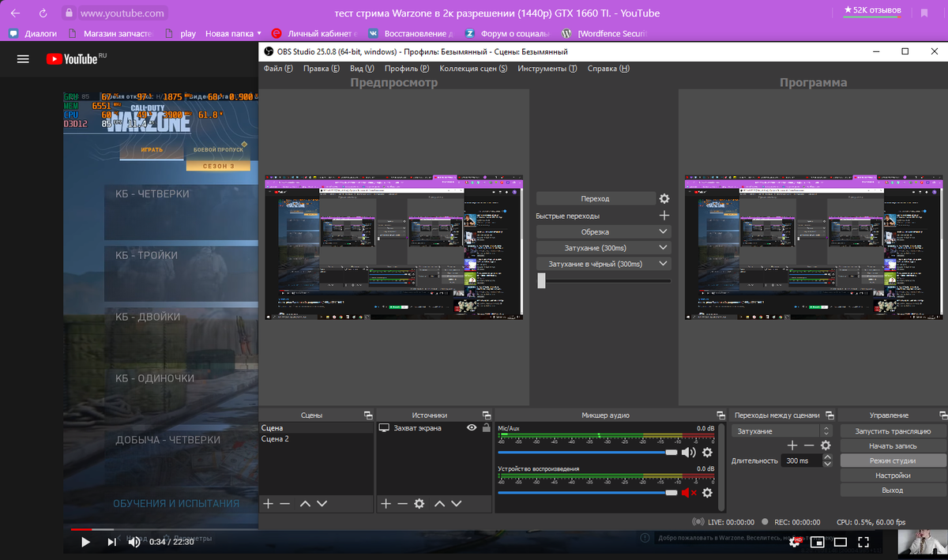Open the Профиль menu in OBS

pos(407,69)
